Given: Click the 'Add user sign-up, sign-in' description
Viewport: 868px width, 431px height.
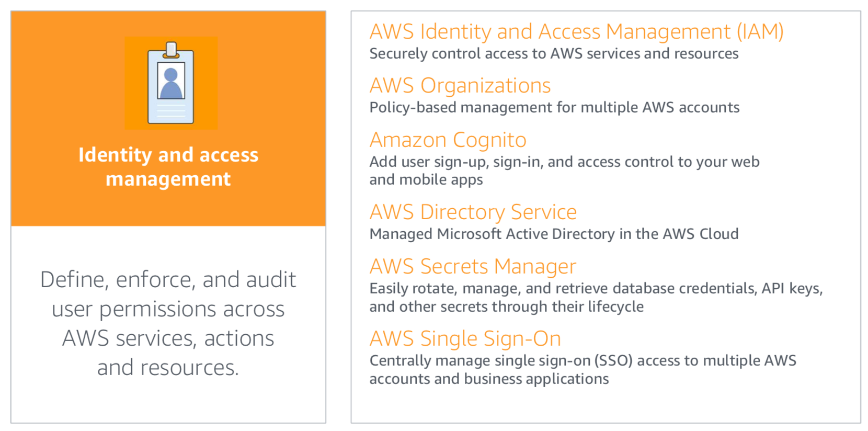Looking at the screenshot, I should pos(564,171).
